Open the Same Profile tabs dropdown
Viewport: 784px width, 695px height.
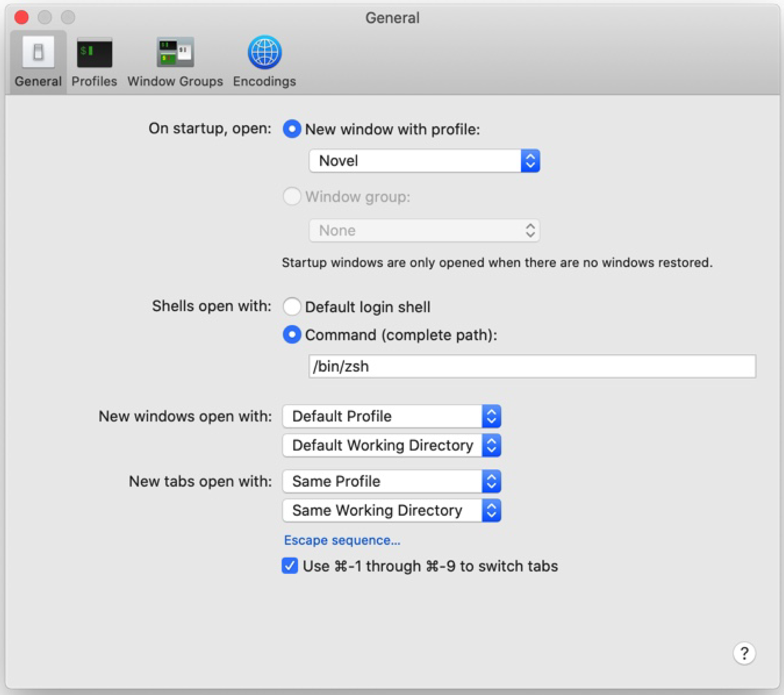391,481
